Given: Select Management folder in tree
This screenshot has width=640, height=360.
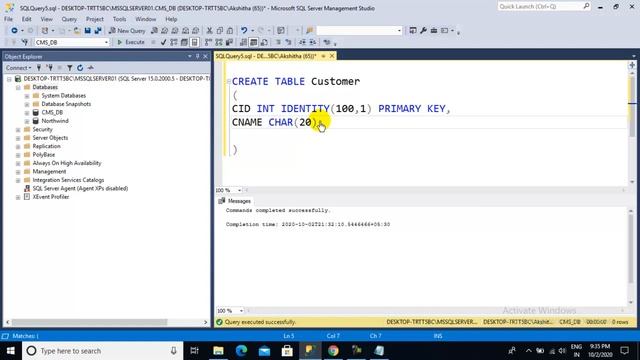Looking at the screenshot, I should click(49, 171).
